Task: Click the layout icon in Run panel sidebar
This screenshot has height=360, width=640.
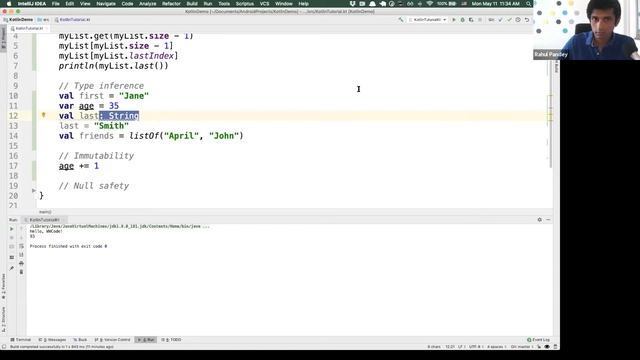Action: [x=11, y=257]
